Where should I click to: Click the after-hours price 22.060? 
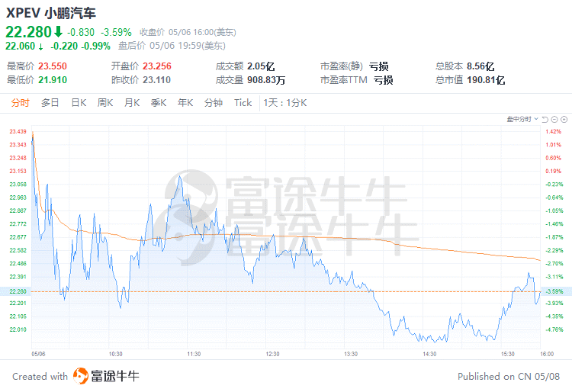(x=20, y=46)
